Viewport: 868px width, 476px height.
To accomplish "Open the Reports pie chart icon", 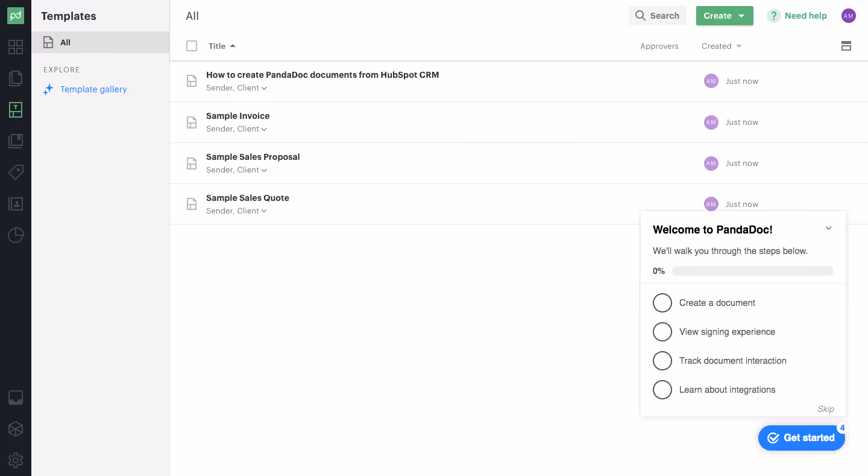I will click(16, 235).
